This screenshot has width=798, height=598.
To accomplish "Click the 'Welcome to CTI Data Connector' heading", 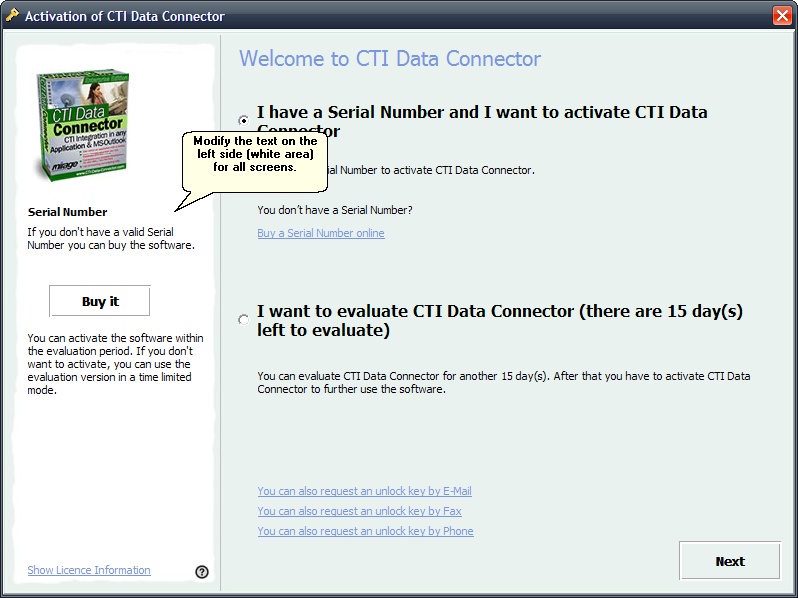I will [390, 59].
